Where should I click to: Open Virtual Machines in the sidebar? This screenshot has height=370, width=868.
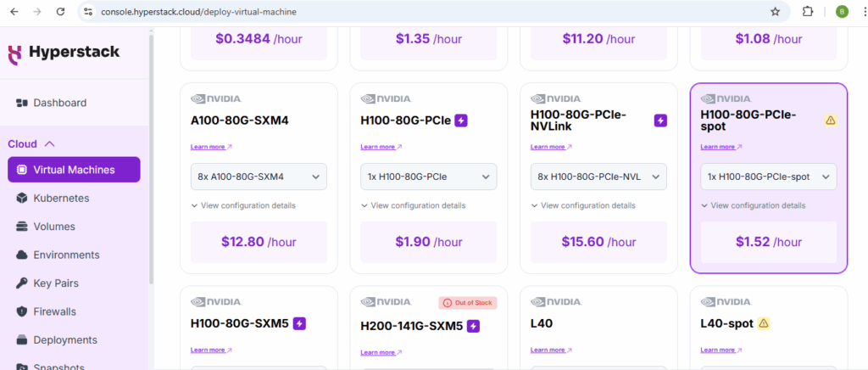[x=74, y=170]
